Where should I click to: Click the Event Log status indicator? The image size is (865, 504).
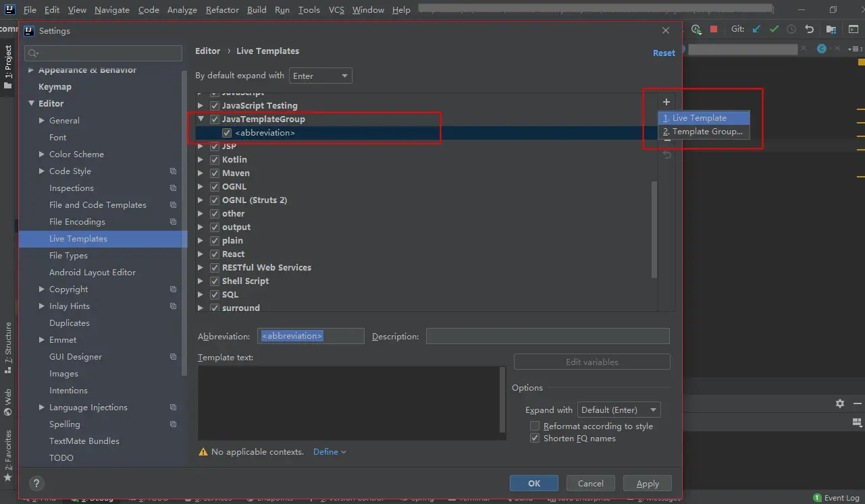tap(836, 498)
